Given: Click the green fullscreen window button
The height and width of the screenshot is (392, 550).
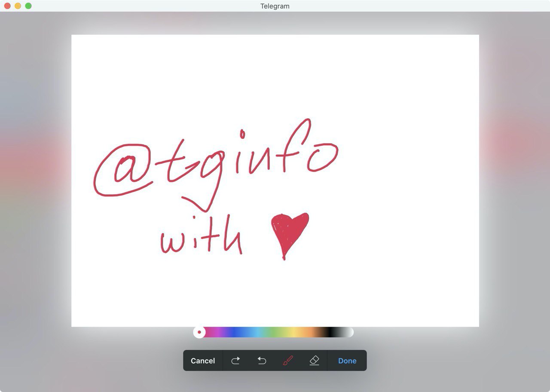Looking at the screenshot, I should coord(28,6).
